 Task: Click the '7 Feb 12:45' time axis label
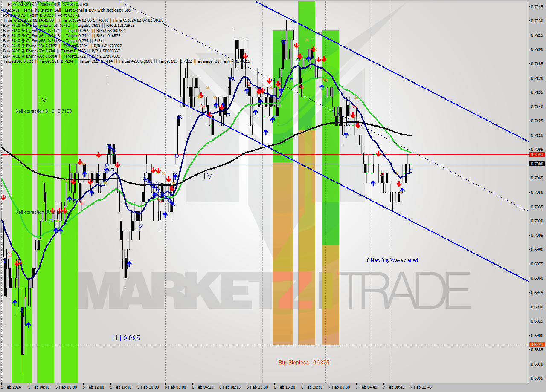click(x=421, y=387)
